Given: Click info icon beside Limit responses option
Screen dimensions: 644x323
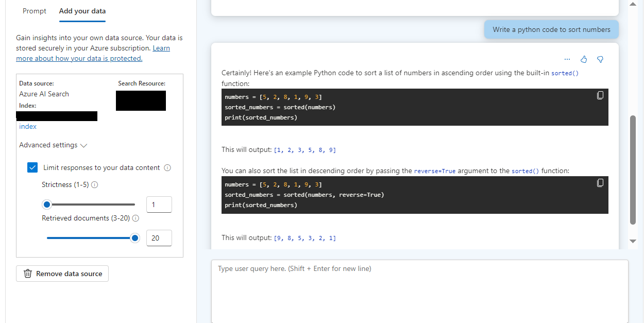Looking at the screenshot, I should coord(167,168).
